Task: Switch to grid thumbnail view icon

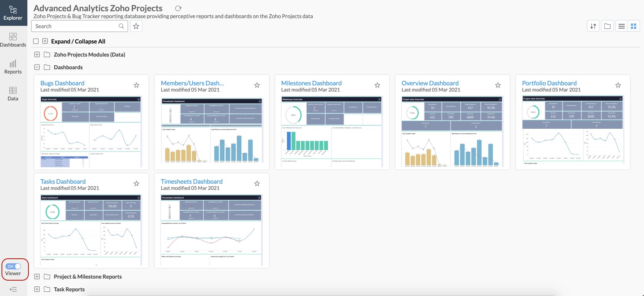Action: point(634,26)
